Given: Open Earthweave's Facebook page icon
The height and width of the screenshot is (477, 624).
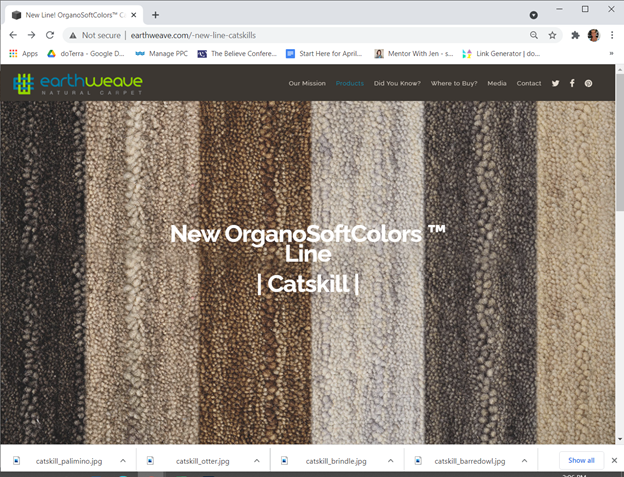Looking at the screenshot, I should 572,83.
